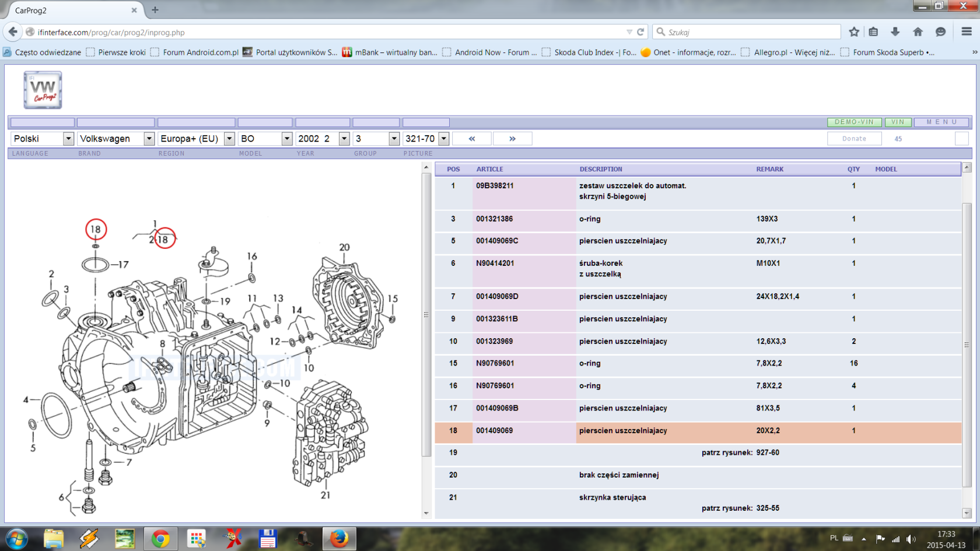Open picture reference 927-60
Viewport: 980px width, 551px height.
coord(768,452)
